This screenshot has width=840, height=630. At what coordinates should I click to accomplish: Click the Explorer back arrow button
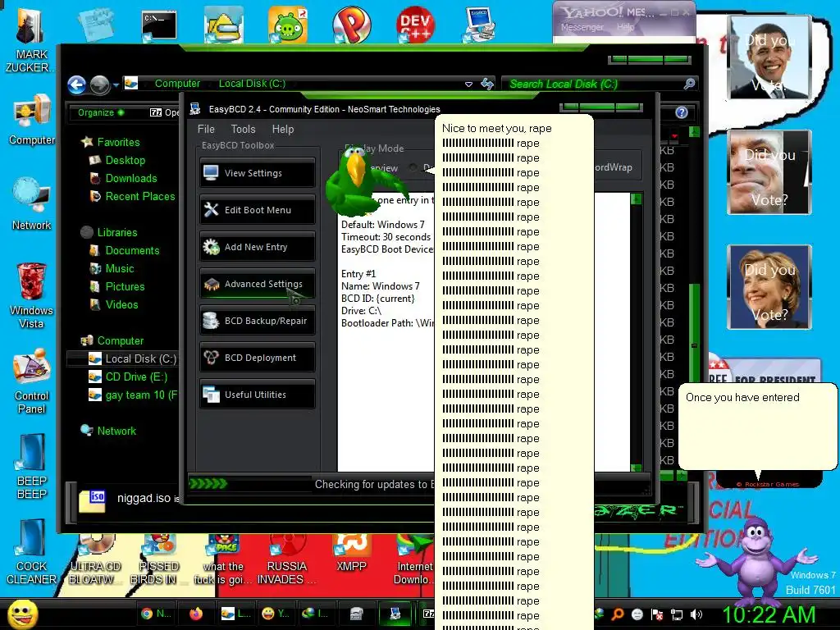click(x=76, y=84)
